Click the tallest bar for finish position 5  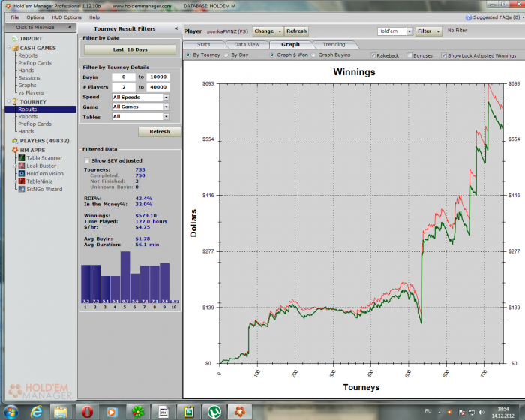[x=125, y=277]
